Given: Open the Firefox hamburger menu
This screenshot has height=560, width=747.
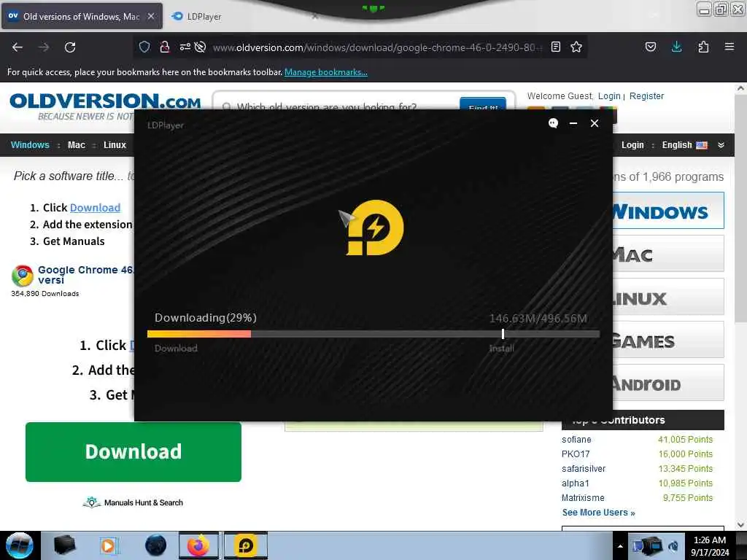Looking at the screenshot, I should (x=729, y=47).
